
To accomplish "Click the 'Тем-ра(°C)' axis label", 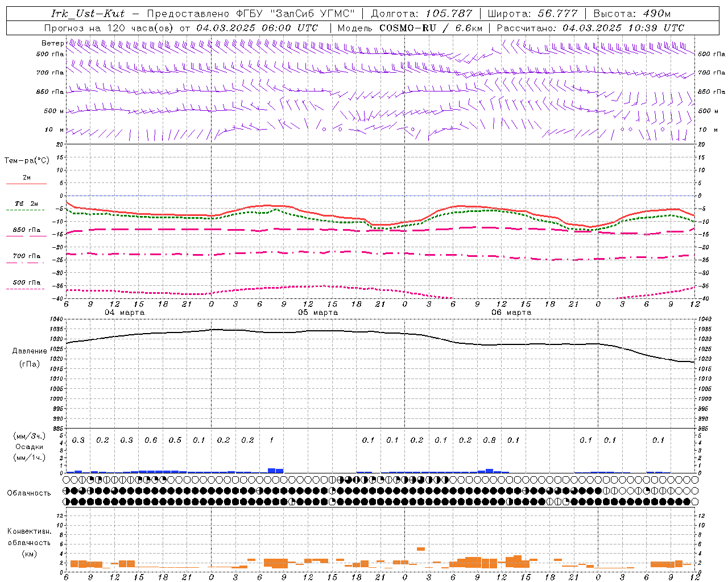I will click(27, 161).
